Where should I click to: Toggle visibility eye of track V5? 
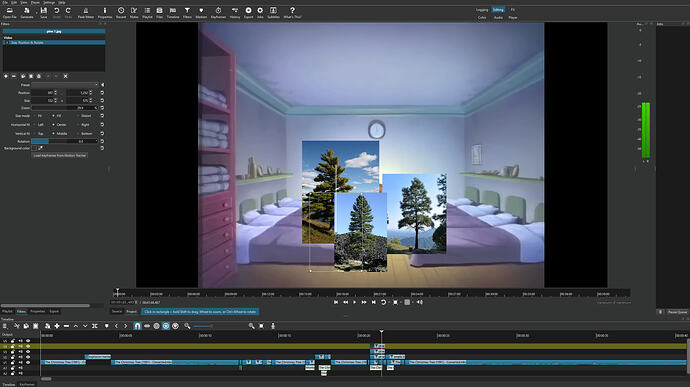pos(28,341)
